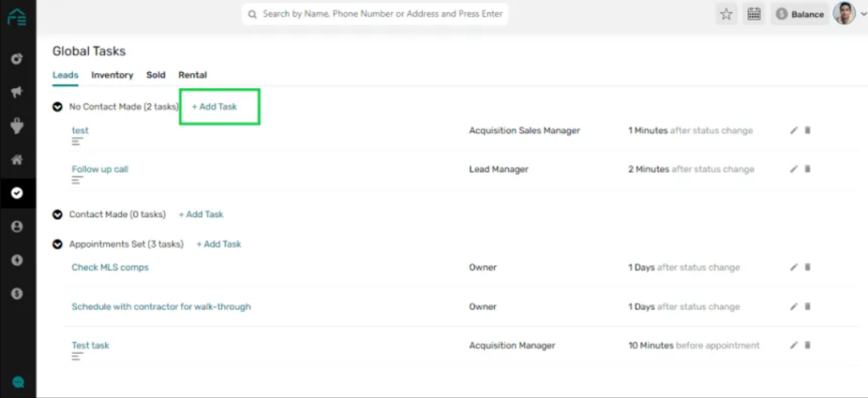Edit the 'Schedule with contractor for walk-through' task
868x398 pixels.
[793, 306]
